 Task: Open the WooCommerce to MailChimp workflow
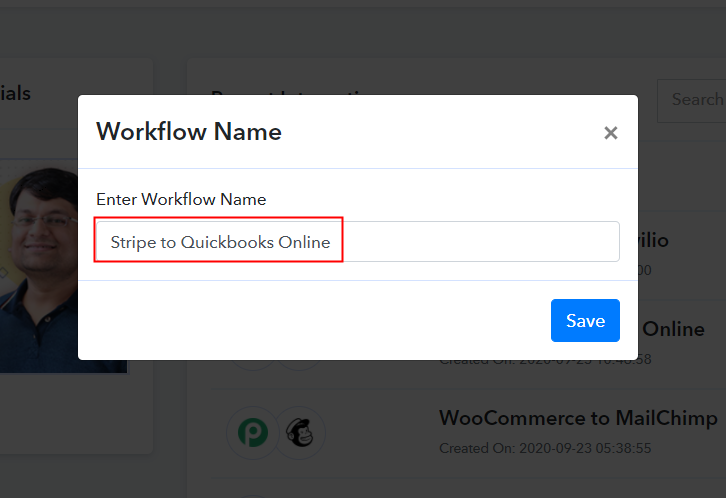pyautogui.click(x=578, y=418)
